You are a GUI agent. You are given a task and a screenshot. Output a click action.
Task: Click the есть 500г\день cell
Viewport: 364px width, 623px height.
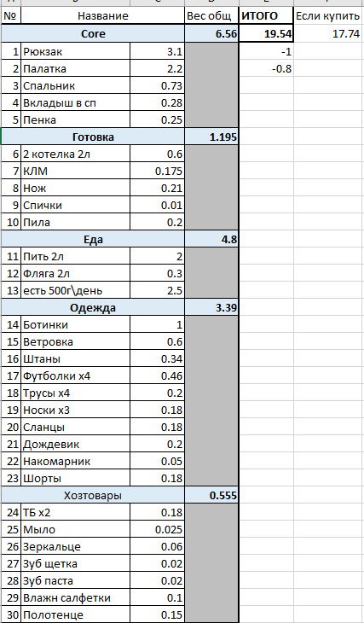coord(75,291)
